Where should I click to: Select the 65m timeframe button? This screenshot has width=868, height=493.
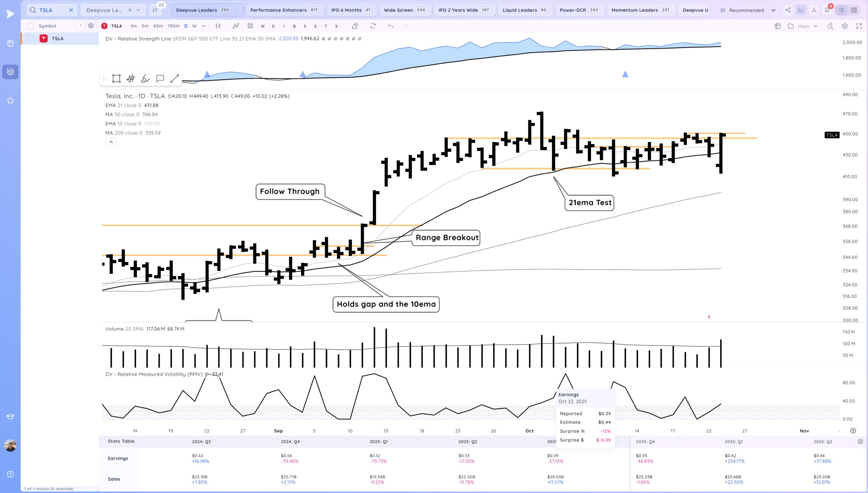(x=158, y=26)
